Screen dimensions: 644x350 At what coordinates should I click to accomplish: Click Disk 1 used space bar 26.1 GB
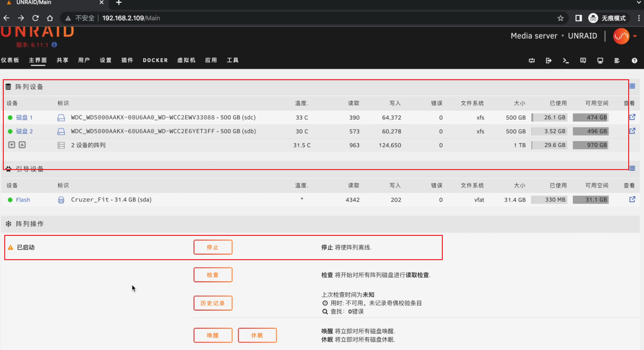pos(549,117)
